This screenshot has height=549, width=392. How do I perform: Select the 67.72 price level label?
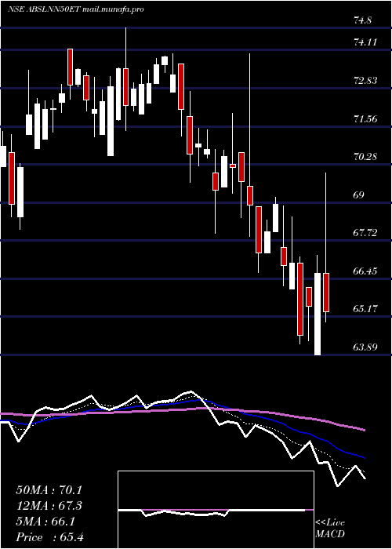(365, 232)
